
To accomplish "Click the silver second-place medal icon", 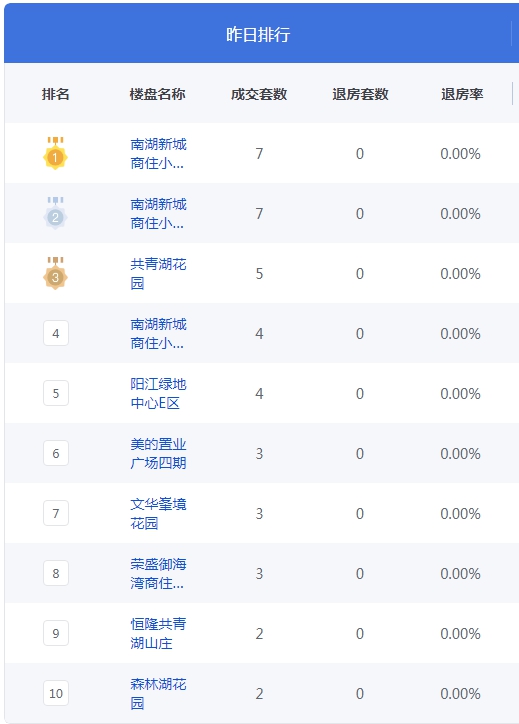I will [x=55, y=213].
